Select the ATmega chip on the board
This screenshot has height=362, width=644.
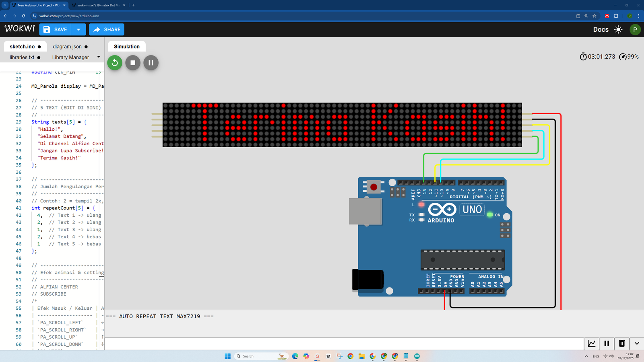tap(462, 260)
